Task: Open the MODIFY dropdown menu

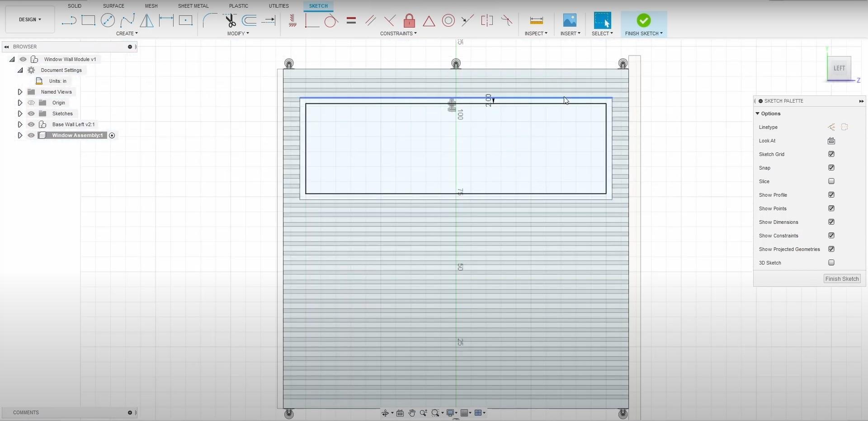Action: [x=238, y=33]
